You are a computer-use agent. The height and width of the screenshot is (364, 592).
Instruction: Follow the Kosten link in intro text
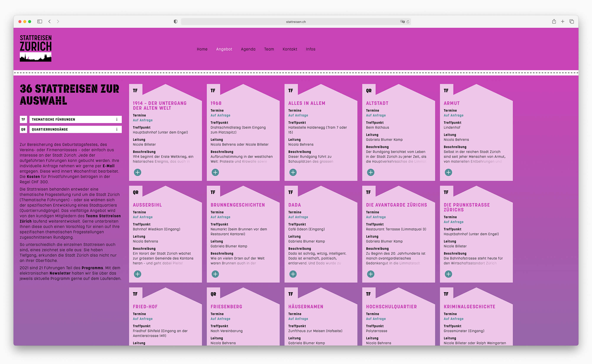[33, 176]
